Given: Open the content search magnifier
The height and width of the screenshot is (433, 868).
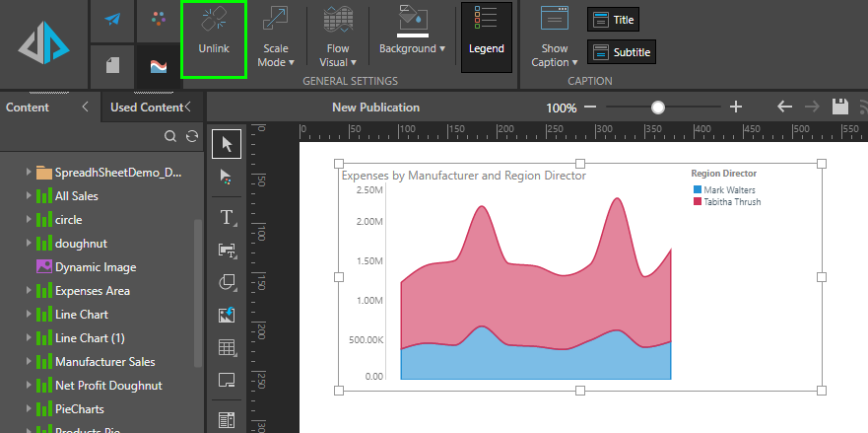Looking at the screenshot, I should (x=170, y=137).
